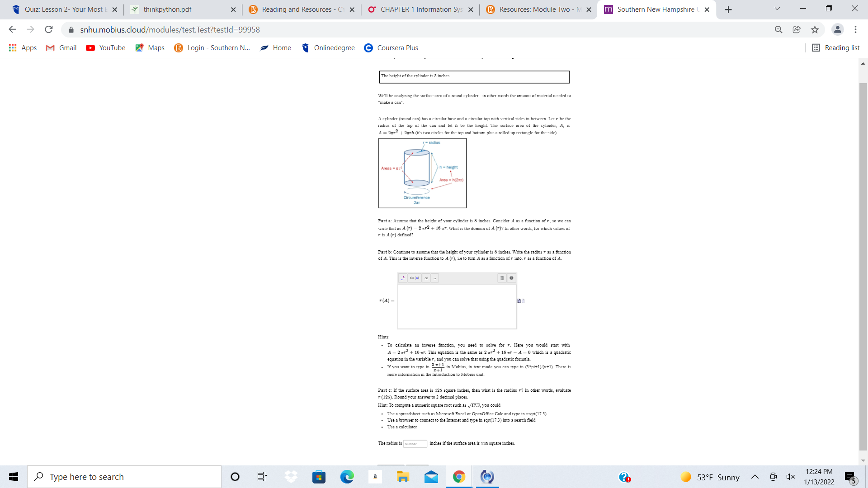Click the preview document icon beside the answer box
868x488 pixels.
519,300
